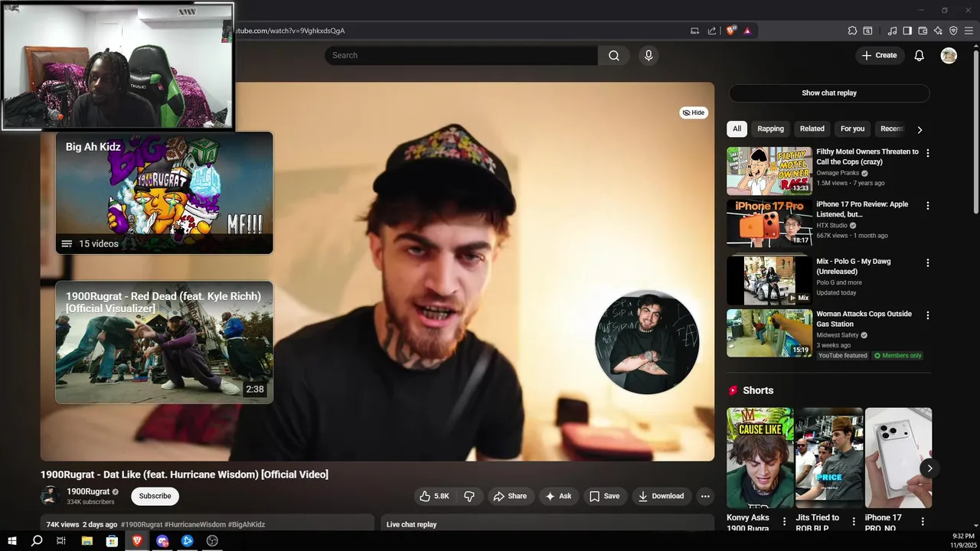Open Brave Leo AI sparkle icon

(938, 31)
